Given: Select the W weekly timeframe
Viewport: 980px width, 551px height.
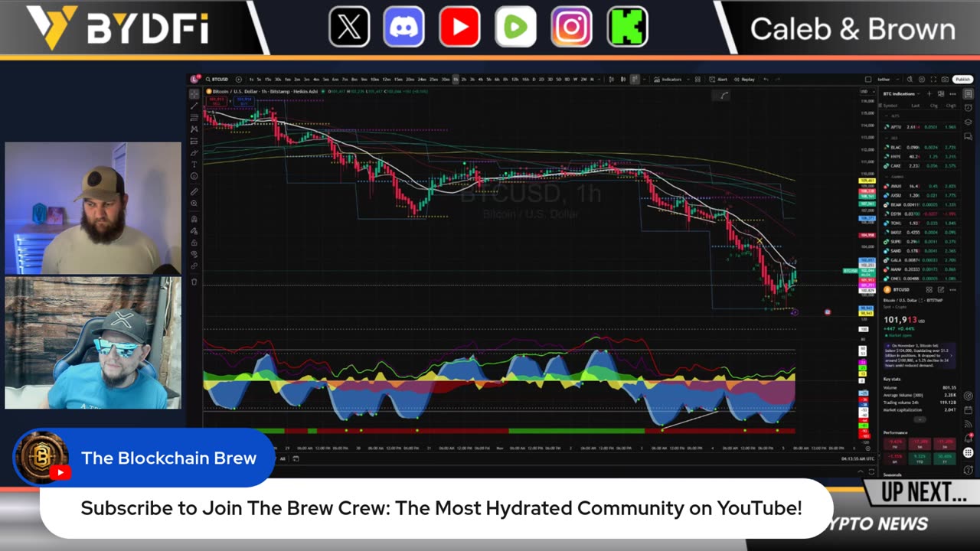Looking at the screenshot, I should coord(575,79).
